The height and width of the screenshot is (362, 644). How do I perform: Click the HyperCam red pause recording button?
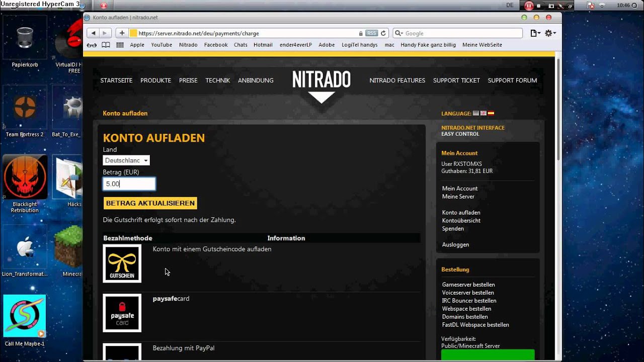click(529, 6)
